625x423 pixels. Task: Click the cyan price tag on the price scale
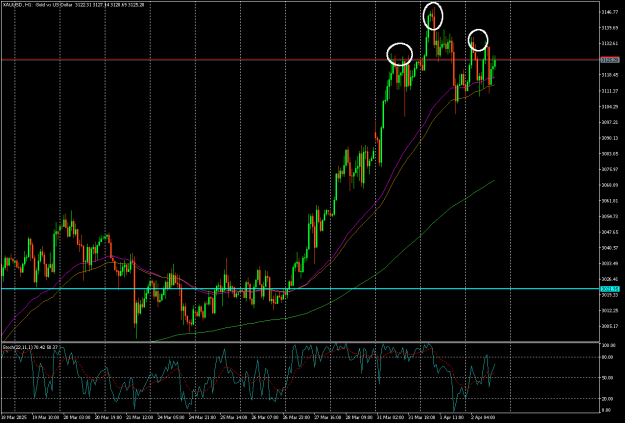pos(610,289)
